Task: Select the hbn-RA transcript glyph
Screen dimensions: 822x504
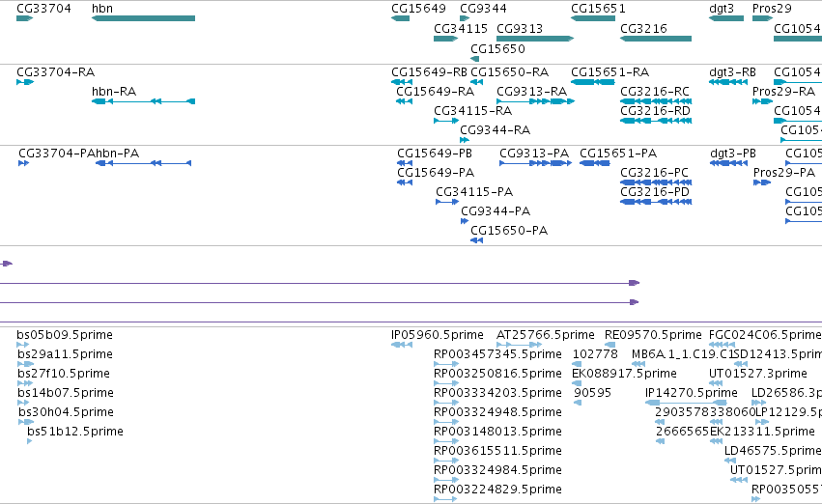Action: pos(143,101)
